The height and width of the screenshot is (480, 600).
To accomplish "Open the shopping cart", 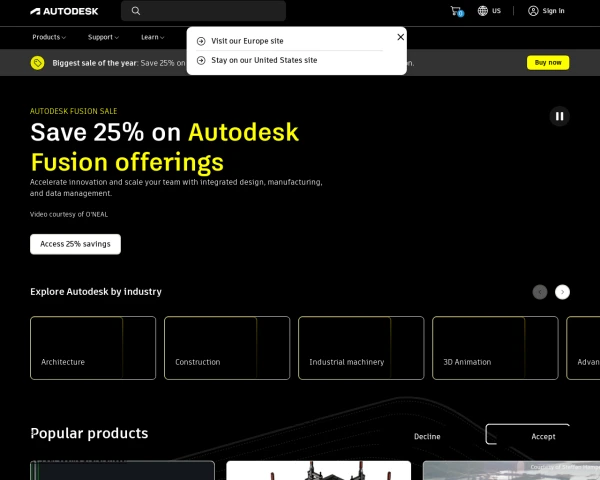I will (457, 11).
